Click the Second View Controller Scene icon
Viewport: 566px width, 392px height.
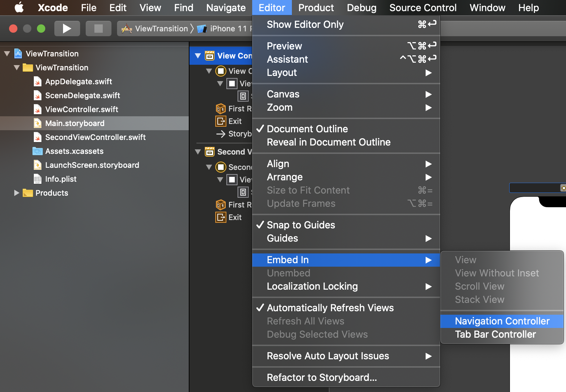pyautogui.click(x=210, y=152)
